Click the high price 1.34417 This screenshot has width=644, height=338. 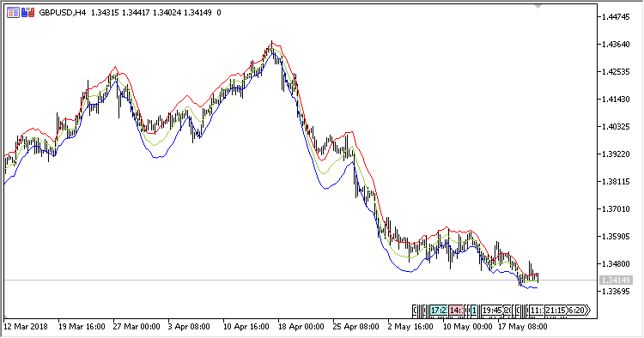[x=136, y=13]
